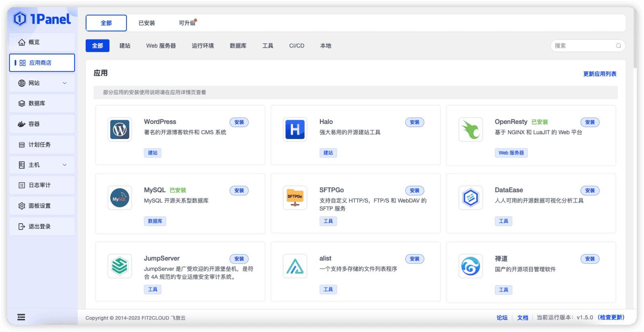This screenshot has width=644, height=332.
Task: Click 更新应用列表 link
Action: tap(600, 74)
